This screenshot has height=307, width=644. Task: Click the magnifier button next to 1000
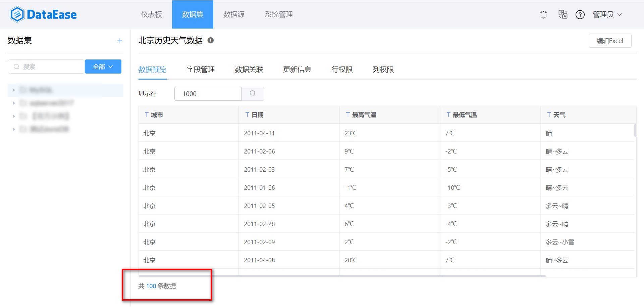(253, 93)
